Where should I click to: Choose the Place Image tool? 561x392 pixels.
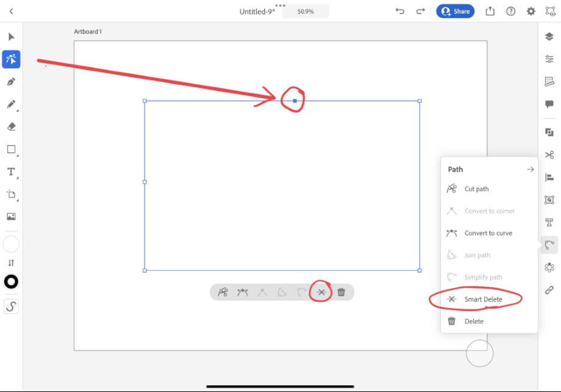(11, 216)
